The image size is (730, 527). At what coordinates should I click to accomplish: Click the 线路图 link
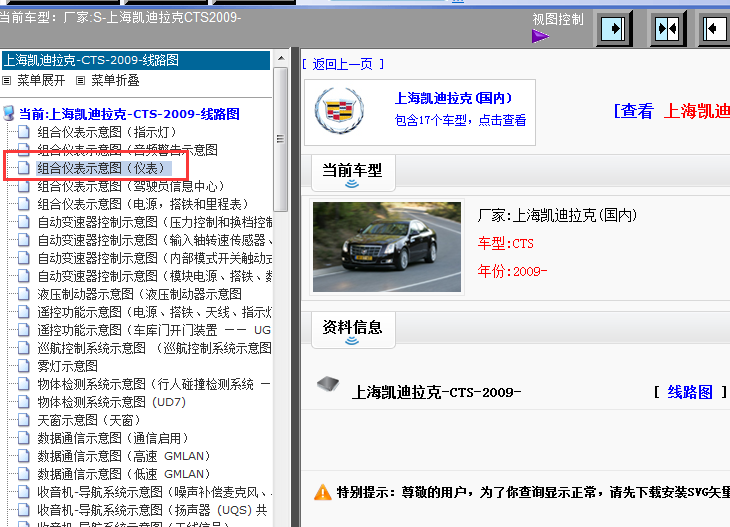point(690,392)
